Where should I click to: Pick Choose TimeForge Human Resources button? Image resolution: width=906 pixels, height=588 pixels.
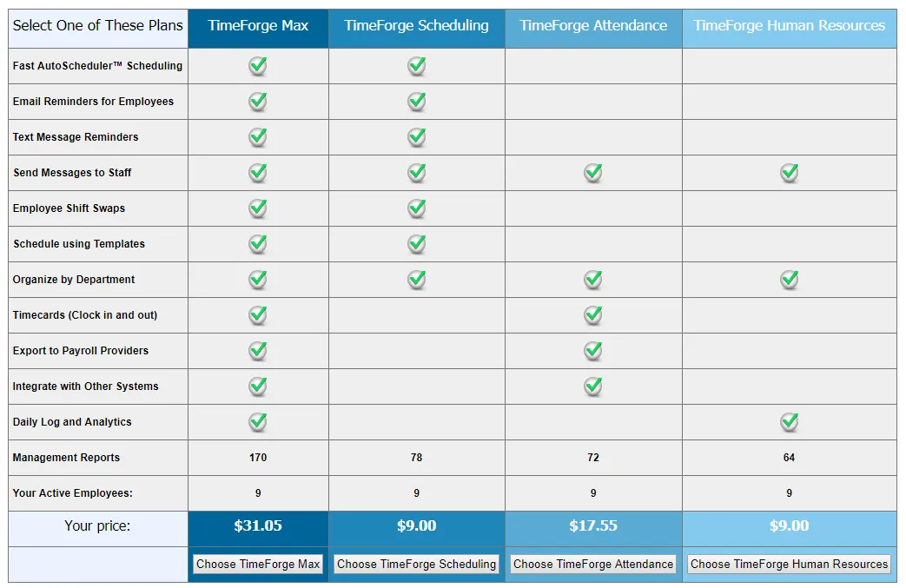click(789, 564)
